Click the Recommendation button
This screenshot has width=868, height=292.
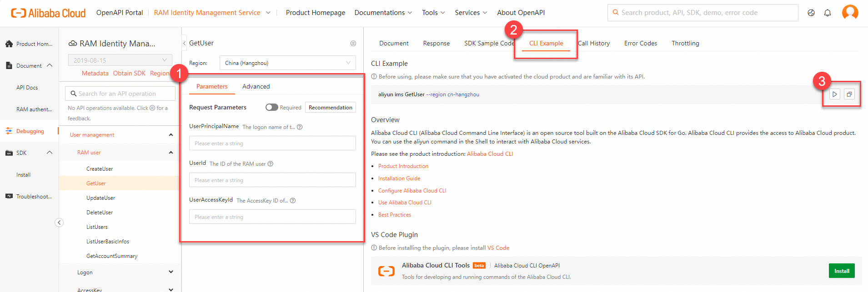pyautogui.click(x=331, y=108)
